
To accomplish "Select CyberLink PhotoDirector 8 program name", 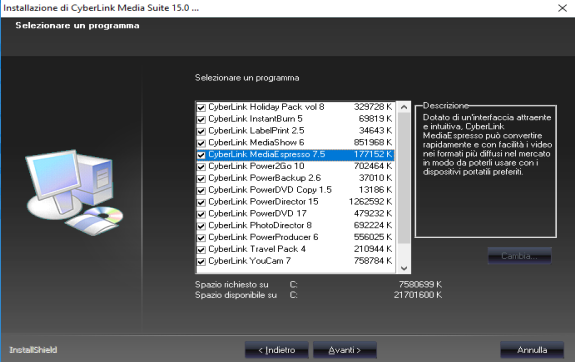I will [260, 225].
